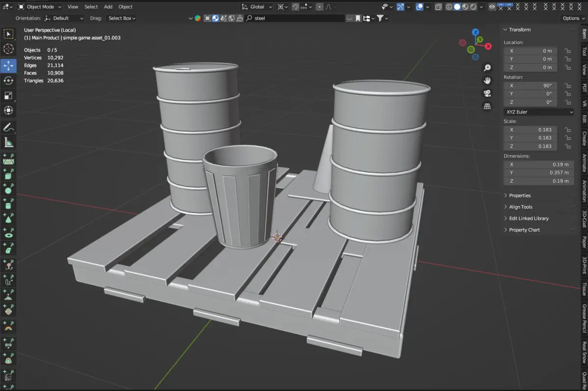This screenshot has width=588, height=391.
Task: Switch to the Create sidebar tab
Action: tap(584, 138)
